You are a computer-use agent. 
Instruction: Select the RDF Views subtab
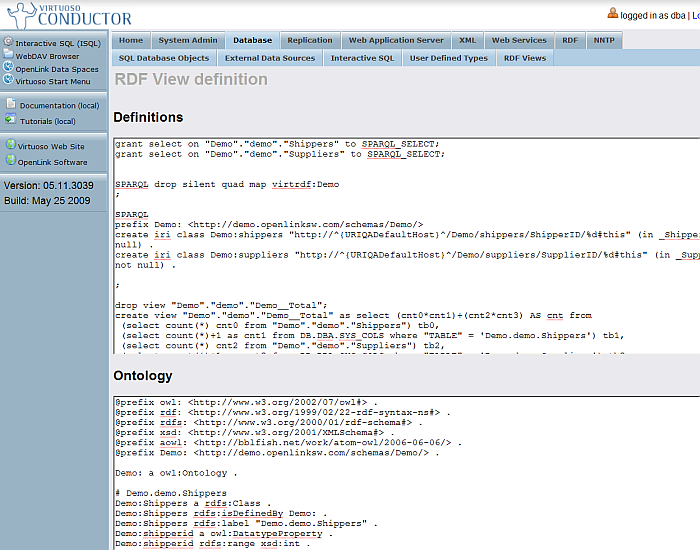tap(525, 58)
